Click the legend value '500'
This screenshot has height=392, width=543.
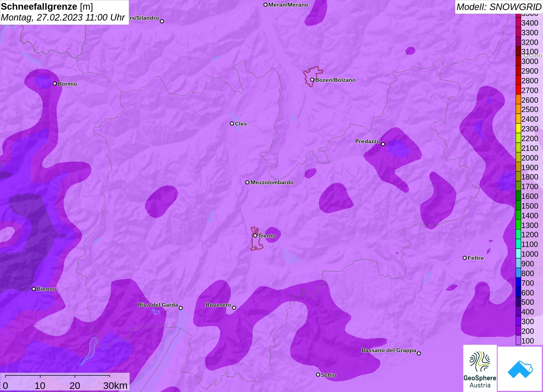[528, 302]
